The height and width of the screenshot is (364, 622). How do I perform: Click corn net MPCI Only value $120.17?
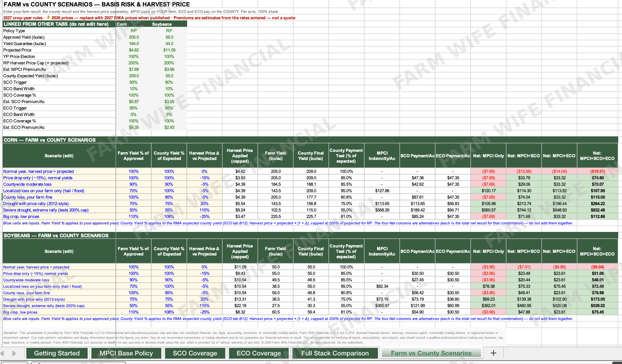(488, 191)
